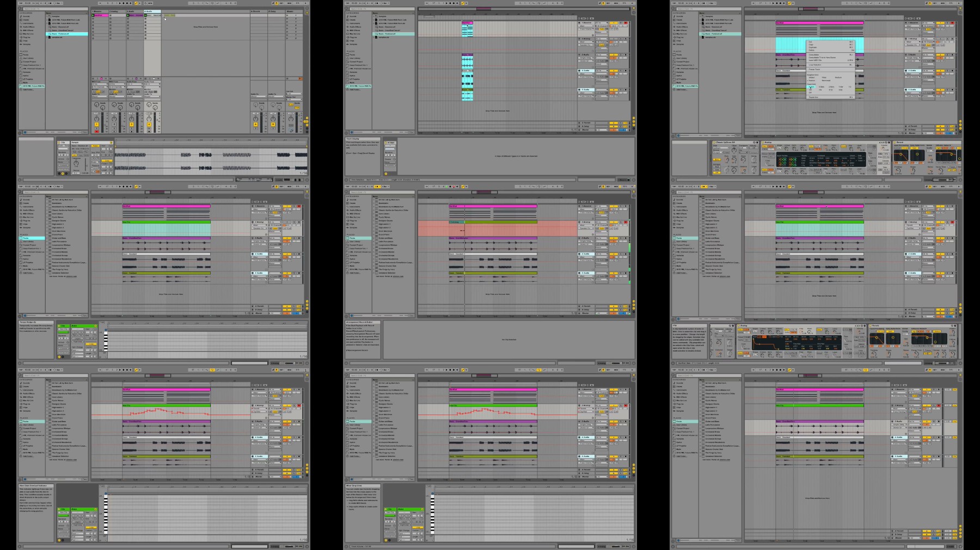Adjust track 1 Send A knob, Session mixer
Screen dimensions: 980x550
97,104
